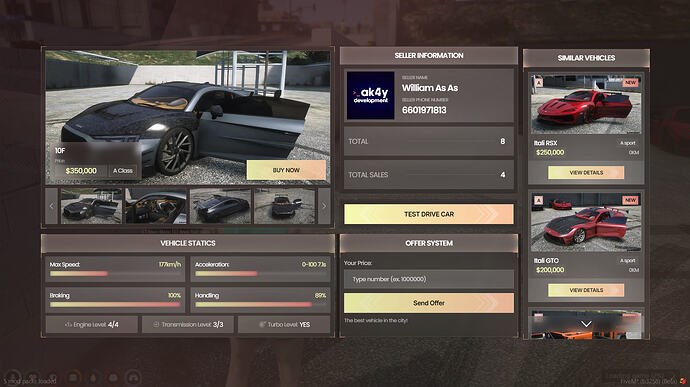Viewport: 690px width, 387px height.
Task: Click the Transmission Level 3/3 box
Action: [188, 324]
